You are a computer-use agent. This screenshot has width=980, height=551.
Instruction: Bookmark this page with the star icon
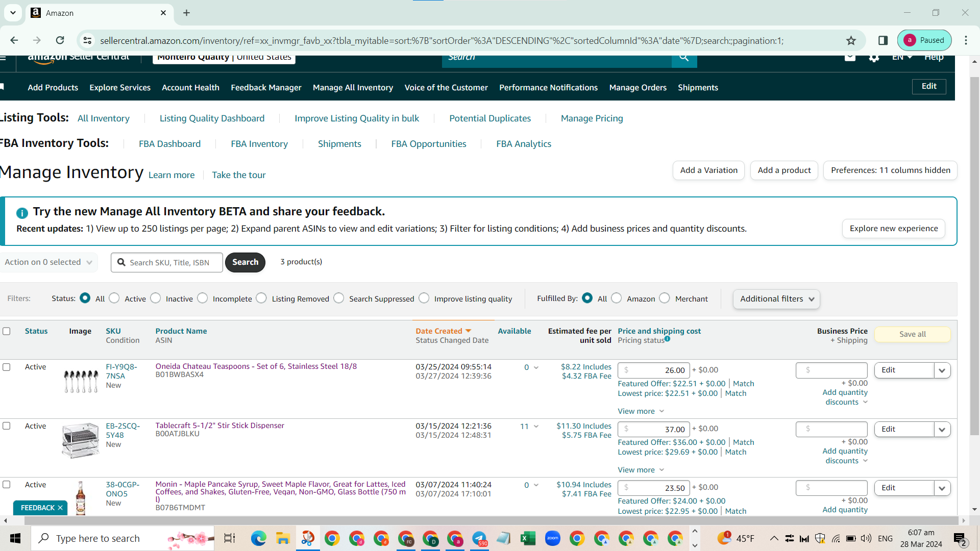(x=851, y=40)
